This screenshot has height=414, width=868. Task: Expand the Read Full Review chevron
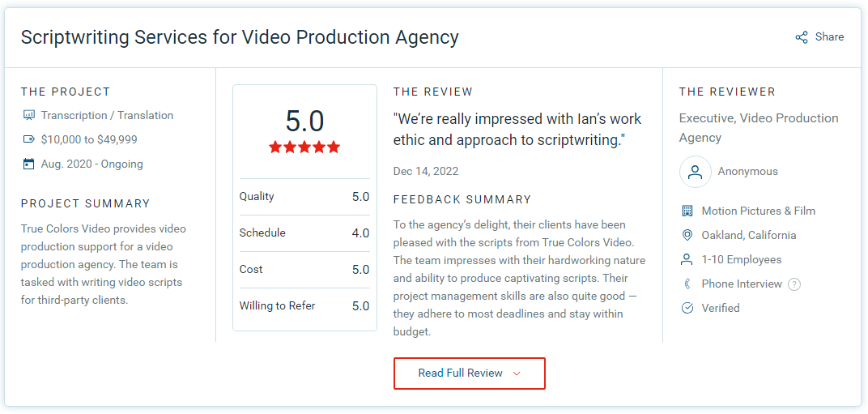pos(517,373)
